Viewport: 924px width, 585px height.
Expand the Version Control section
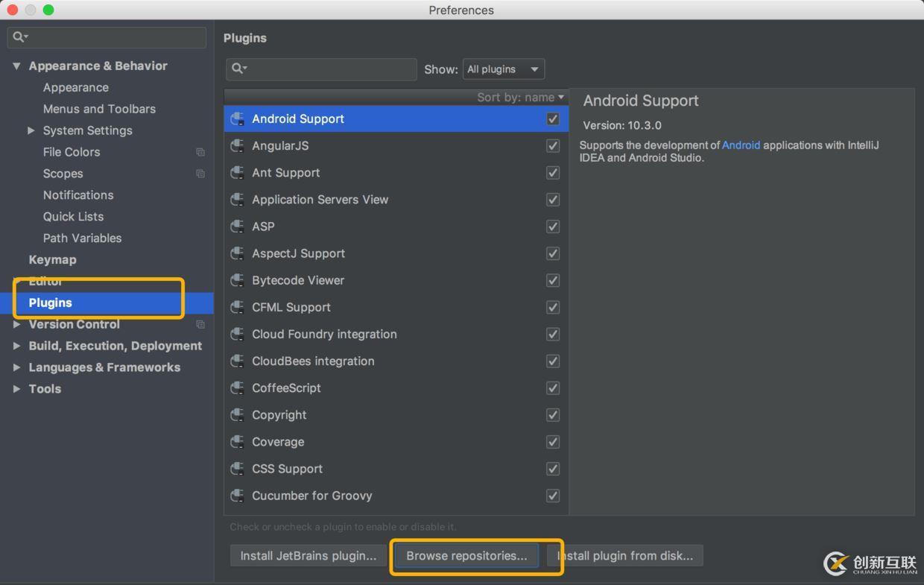point(16,324)
